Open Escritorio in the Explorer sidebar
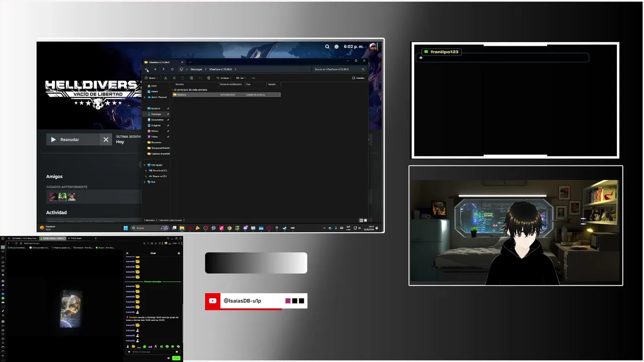This screenshot has width=644, height=362. point(156,108)
